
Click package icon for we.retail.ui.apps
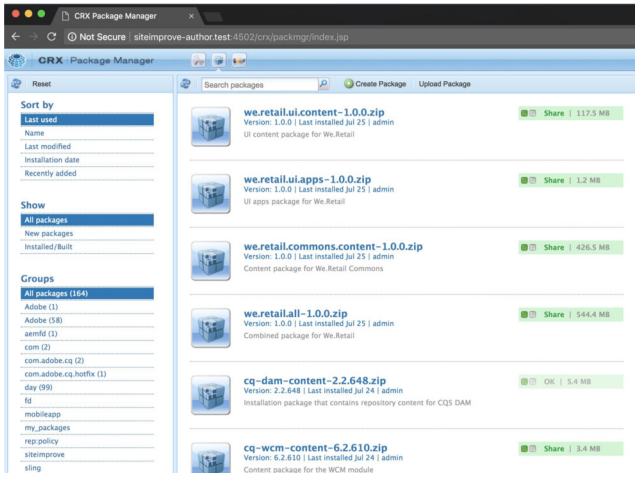coord(211,194)
